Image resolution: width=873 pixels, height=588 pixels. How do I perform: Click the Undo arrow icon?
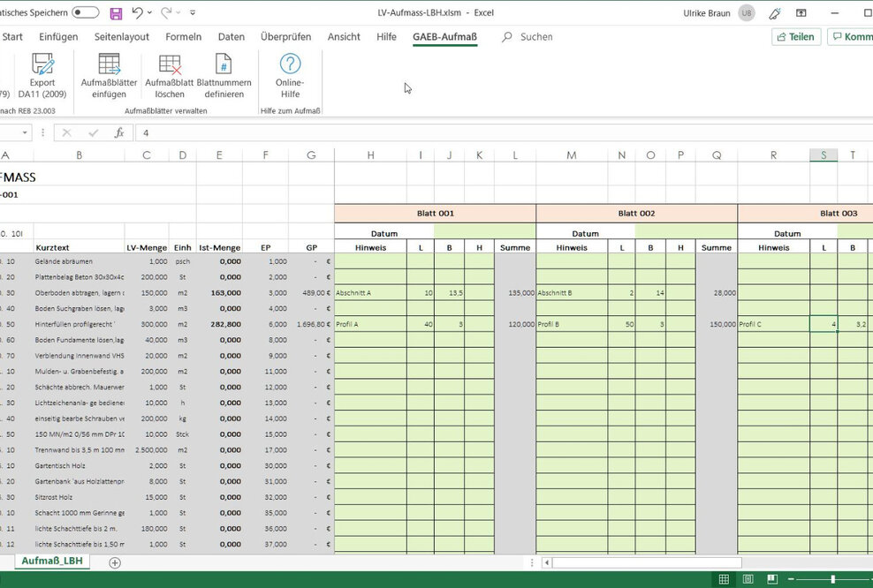tap(137, 13)
